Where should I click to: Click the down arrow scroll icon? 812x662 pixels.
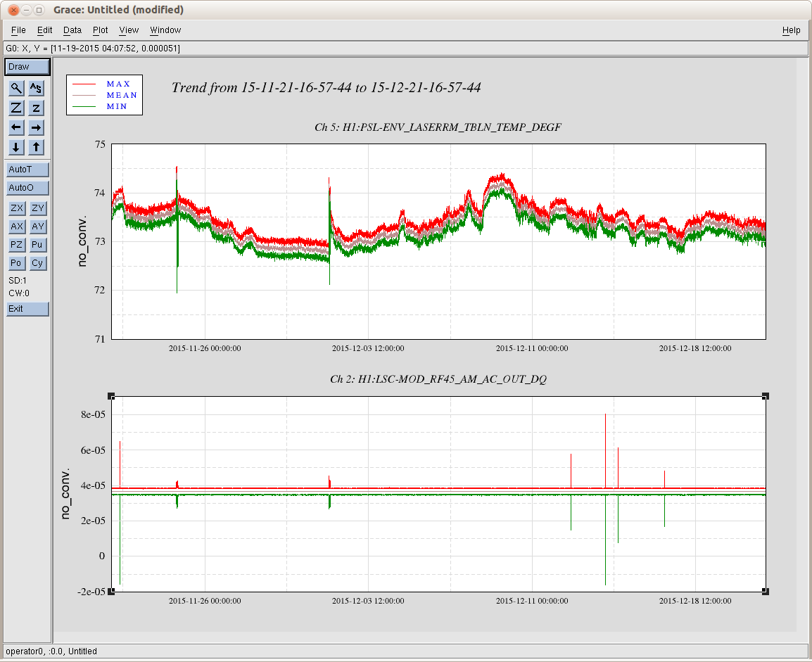(x=17, y=147)
